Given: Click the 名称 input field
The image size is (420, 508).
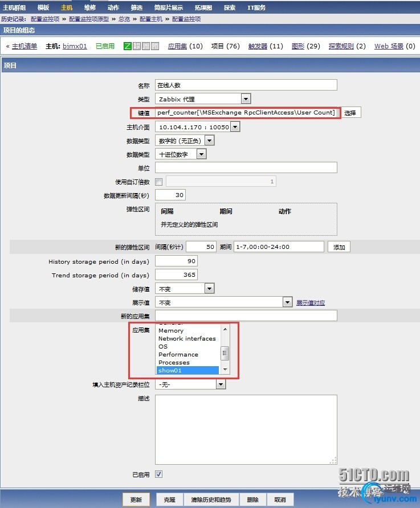Looking at the screenshot, I should [x=246, y=85].
